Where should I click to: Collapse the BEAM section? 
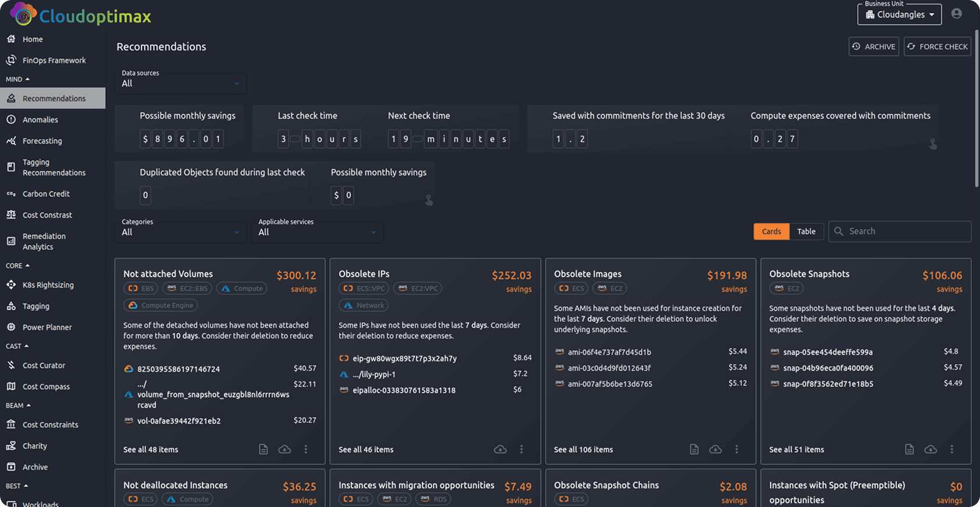point(18,405)
